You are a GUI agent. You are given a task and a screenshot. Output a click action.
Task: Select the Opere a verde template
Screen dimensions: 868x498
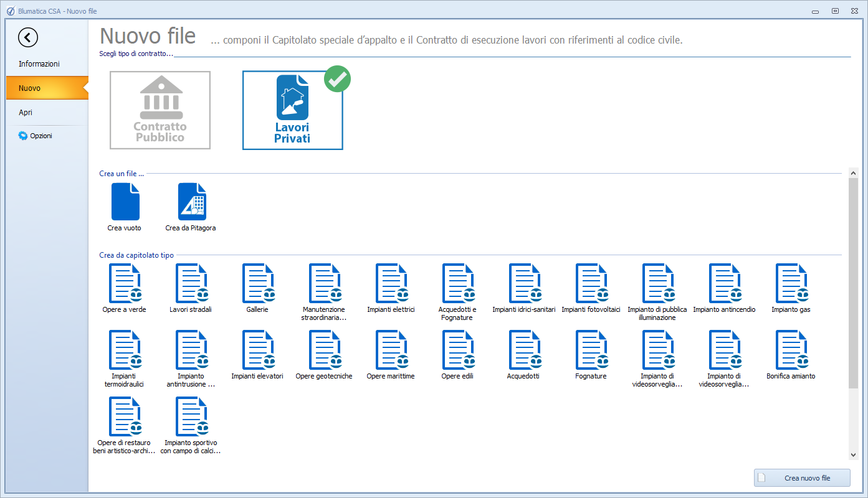[125, 283]
